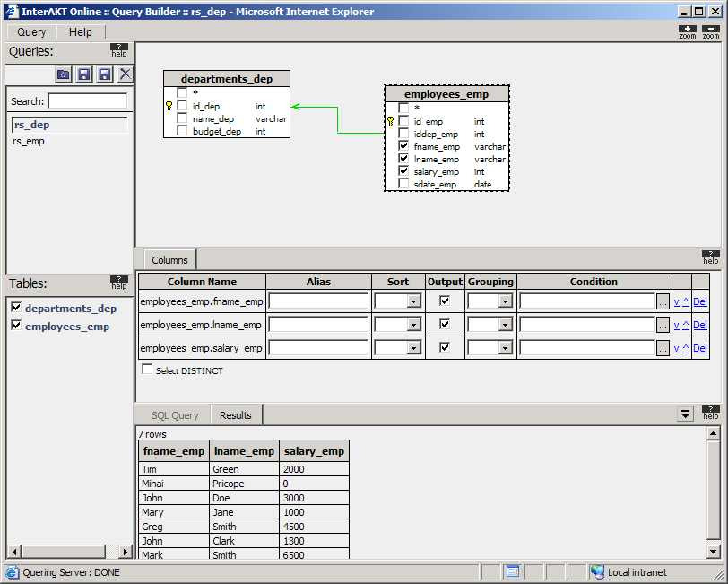Screen dimensions: 728x584
Task: Open the Query menu
Action: (x=31, y=32)
